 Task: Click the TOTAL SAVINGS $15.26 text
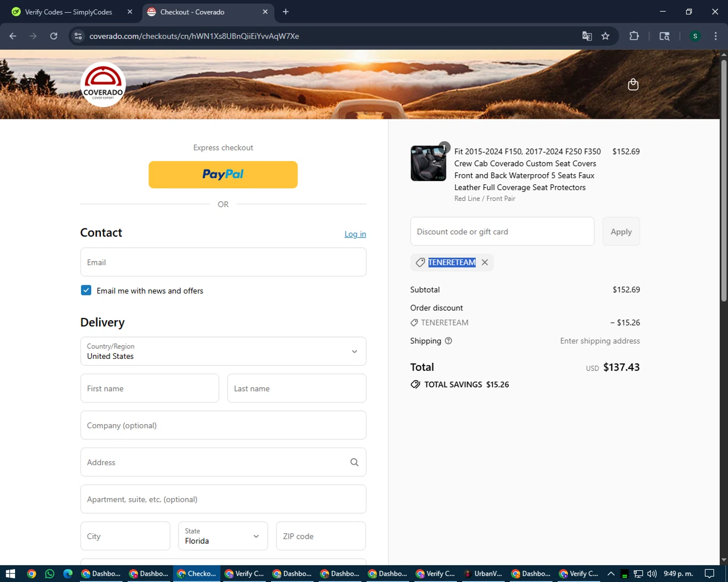pyautogui.click(x=466, y=385)
